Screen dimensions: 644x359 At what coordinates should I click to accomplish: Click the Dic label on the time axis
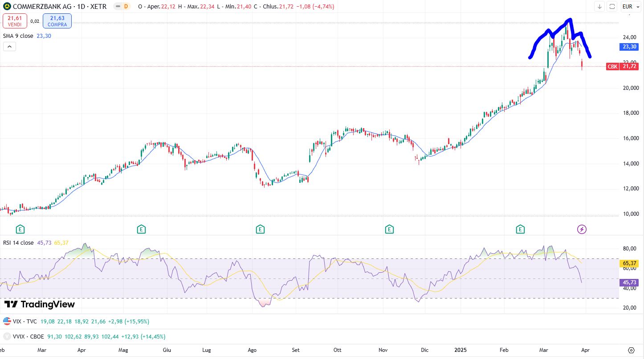(x=425, y=350)
